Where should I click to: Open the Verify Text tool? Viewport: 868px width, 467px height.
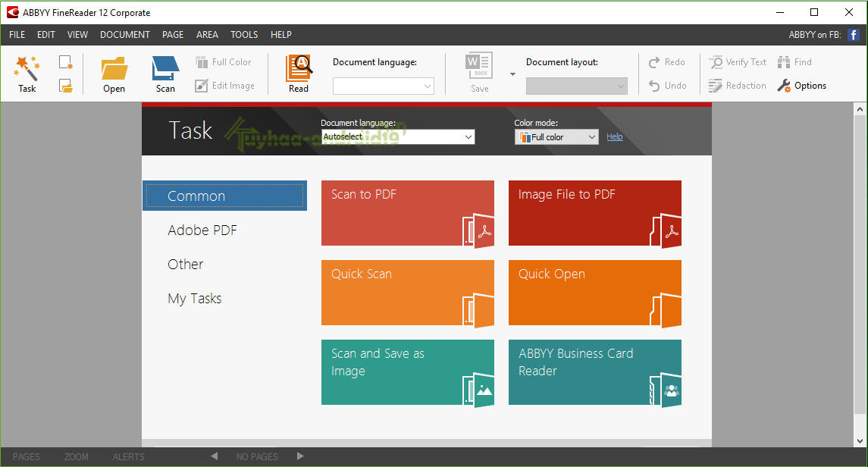738,62
